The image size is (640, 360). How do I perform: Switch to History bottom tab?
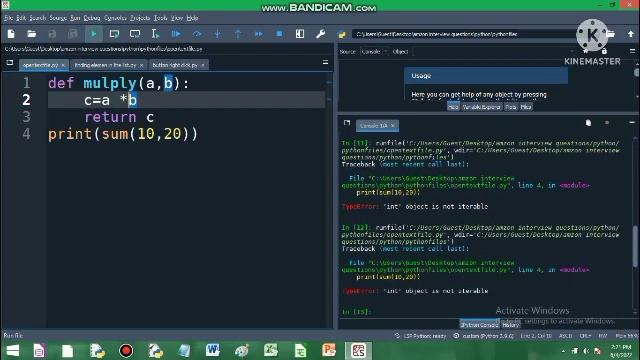(511, 325)
